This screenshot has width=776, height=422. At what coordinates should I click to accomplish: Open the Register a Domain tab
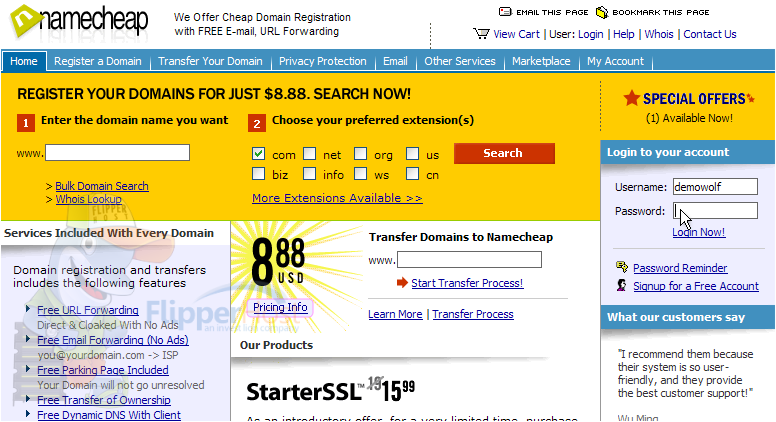(x=97, y=61)
